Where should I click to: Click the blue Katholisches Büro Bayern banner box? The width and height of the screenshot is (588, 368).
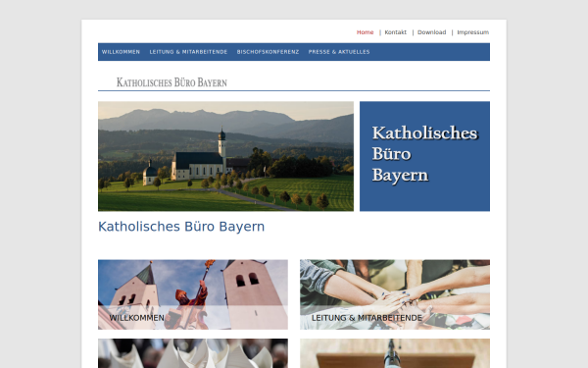(424, 156)
